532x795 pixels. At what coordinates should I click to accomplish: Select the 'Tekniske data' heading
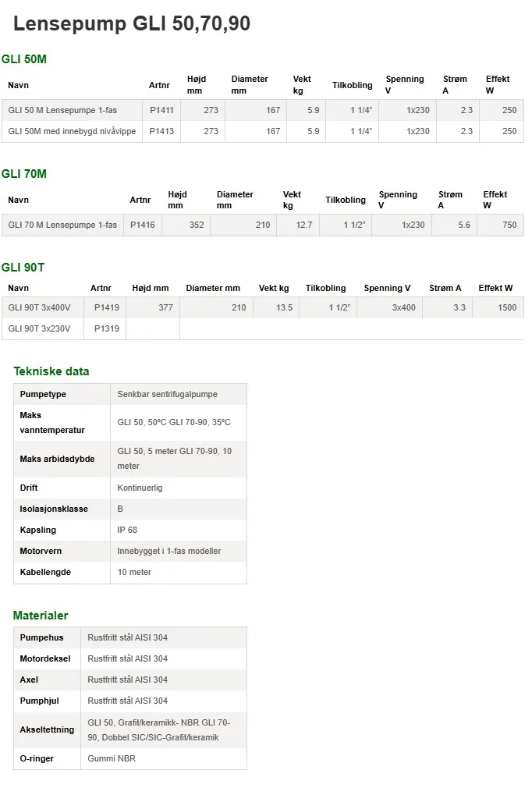click(x=51, y=371)
